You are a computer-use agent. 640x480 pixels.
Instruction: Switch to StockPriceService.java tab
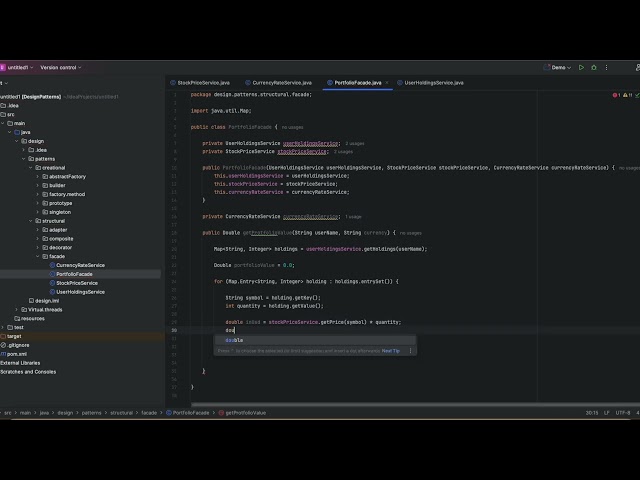203,82
